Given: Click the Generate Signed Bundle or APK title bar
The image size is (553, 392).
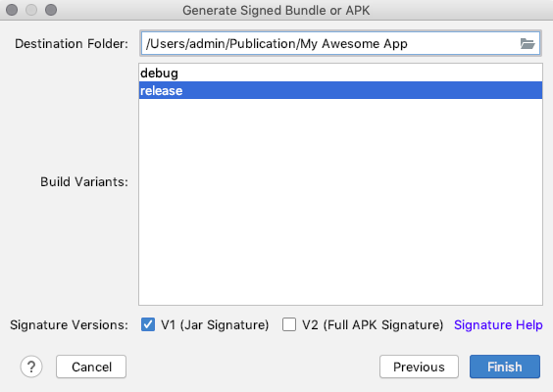Looking at the screenshot, I should click(x=276, y=10).
